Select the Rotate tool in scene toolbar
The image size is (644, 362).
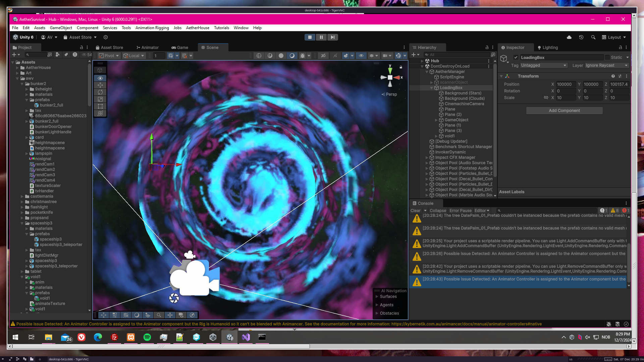pos(100,92)
